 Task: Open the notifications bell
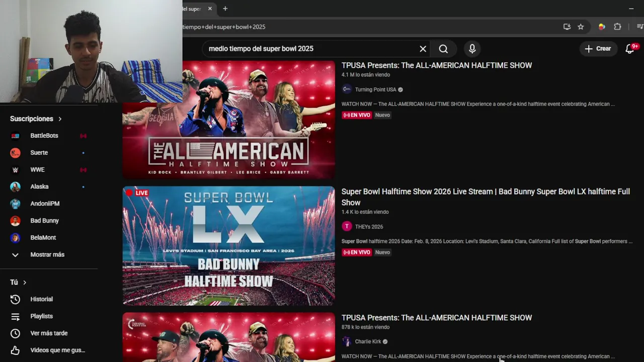pos(630,49)
